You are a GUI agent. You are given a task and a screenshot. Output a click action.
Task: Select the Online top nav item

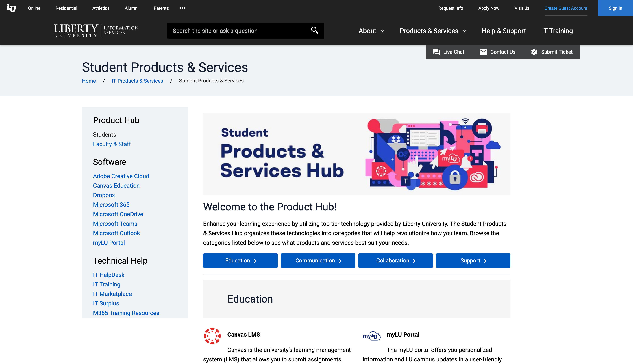pos(34,8)
